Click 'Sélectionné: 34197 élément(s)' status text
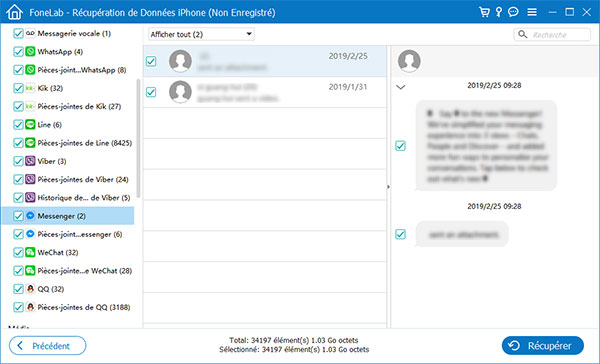Image resolution: width=600 pixels, height=364 pixels. 294,349
